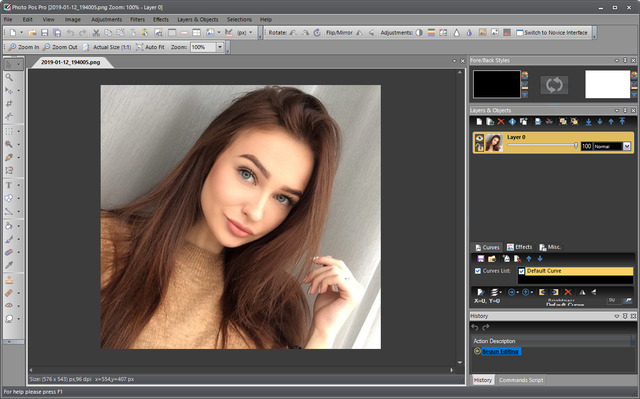This screenshot has height=399, width=640.
Task: Select the Eyedropper tool in toolbox
Action: (x=9, y=265)
